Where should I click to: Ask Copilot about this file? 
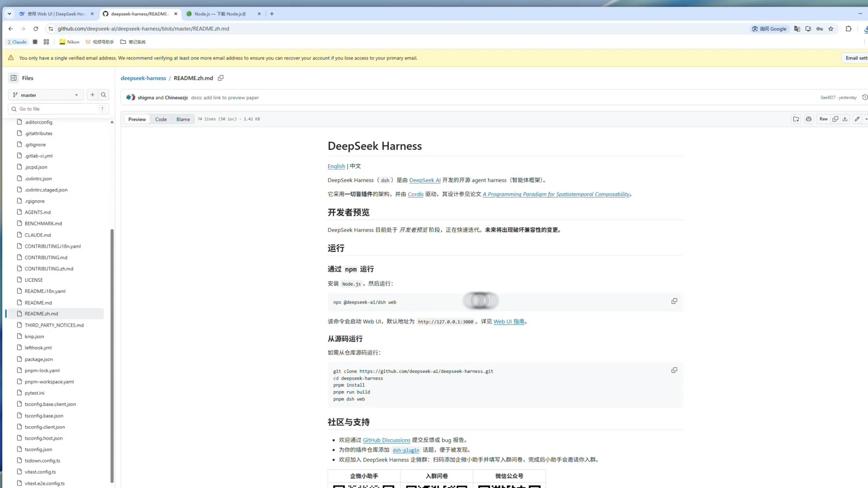tap(809, 119)
